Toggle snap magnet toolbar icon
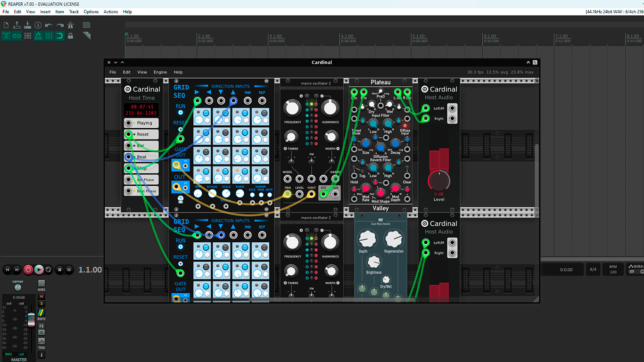Screen dimensions: 644x362 pos(59,36)
